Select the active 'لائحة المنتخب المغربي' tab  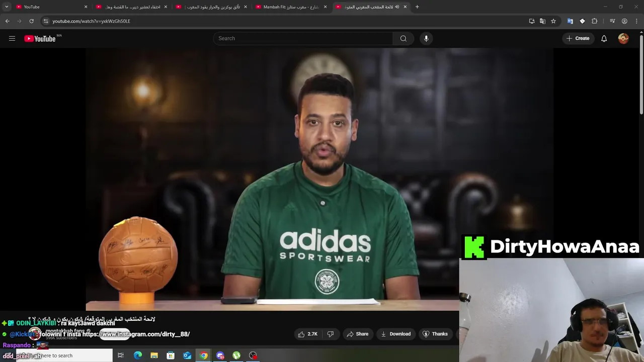[x=371, y=7]
